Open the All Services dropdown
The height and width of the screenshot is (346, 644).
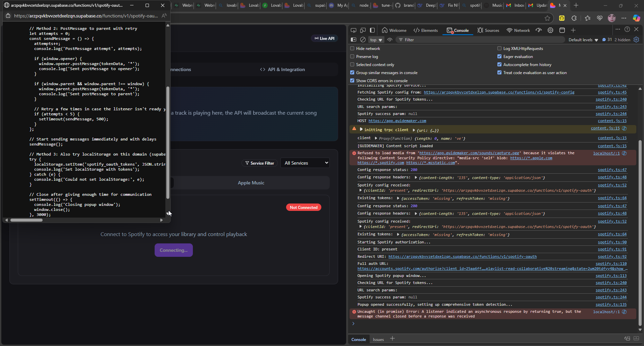click(x=305, y=163)
